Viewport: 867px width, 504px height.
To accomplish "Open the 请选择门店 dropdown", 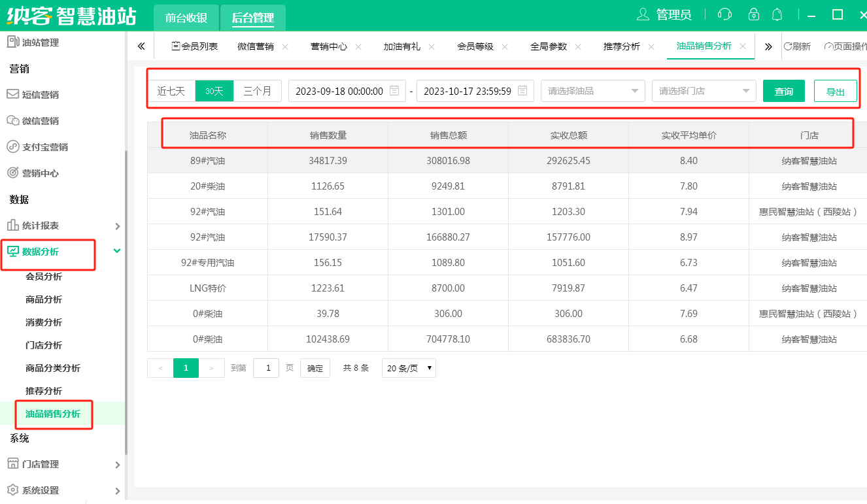I will point(704,91).
